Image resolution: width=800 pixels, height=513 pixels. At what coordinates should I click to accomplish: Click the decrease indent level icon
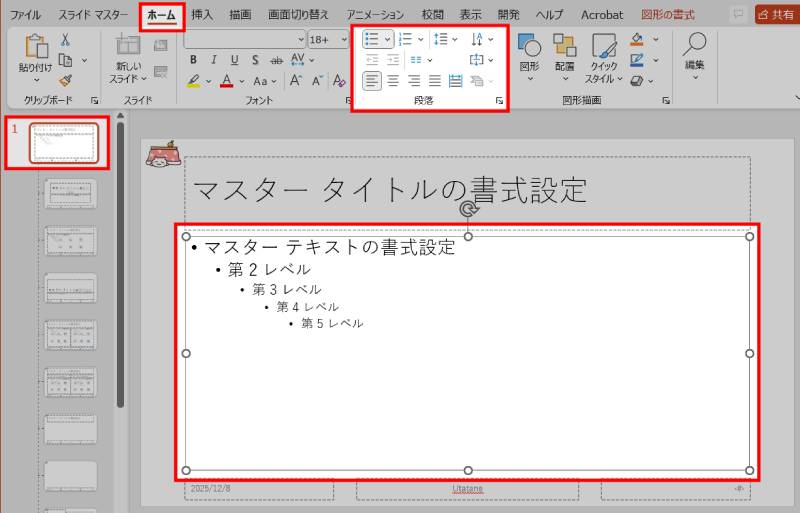click(x=372, y=60)
